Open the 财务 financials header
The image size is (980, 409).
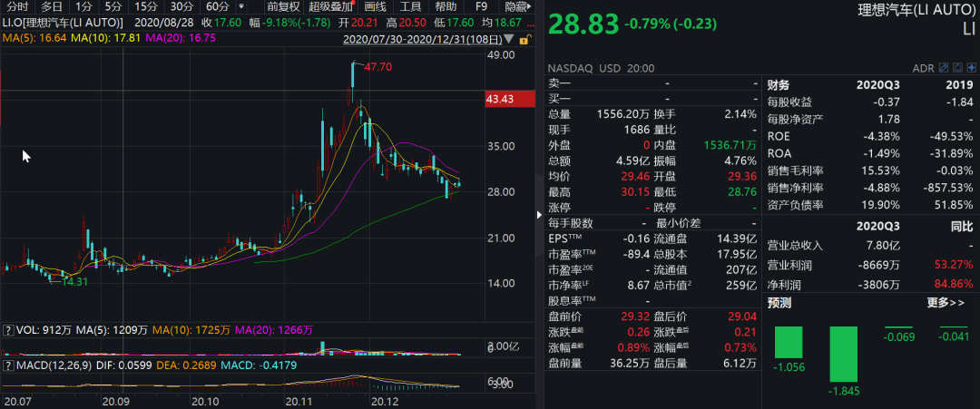pyautogui.click(x=779, y=85)
